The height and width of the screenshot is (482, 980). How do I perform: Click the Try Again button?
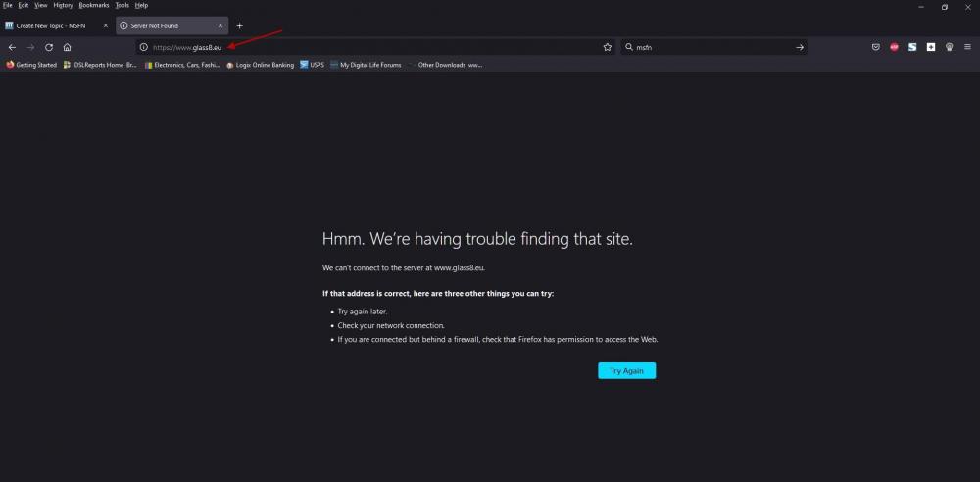tap(627, 370)
